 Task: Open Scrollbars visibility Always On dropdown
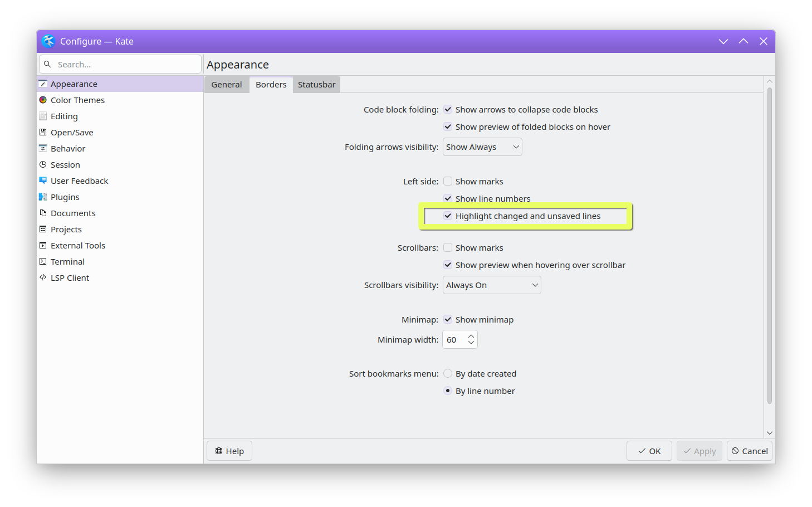pos(492,285)
